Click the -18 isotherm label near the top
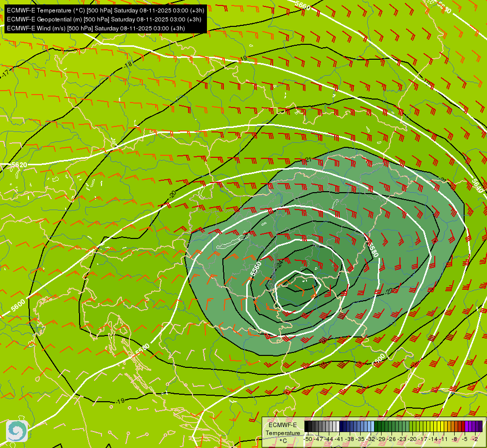487x448 pixels. point(128,64)
